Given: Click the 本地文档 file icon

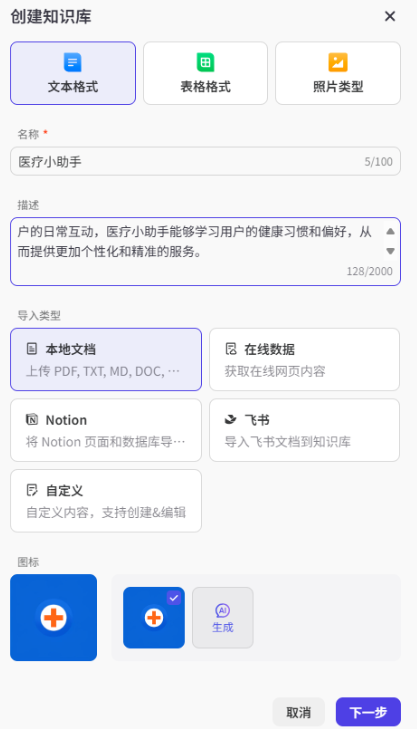Looking at the screenshot, I should pyautogui.click(x=32, y=349).
